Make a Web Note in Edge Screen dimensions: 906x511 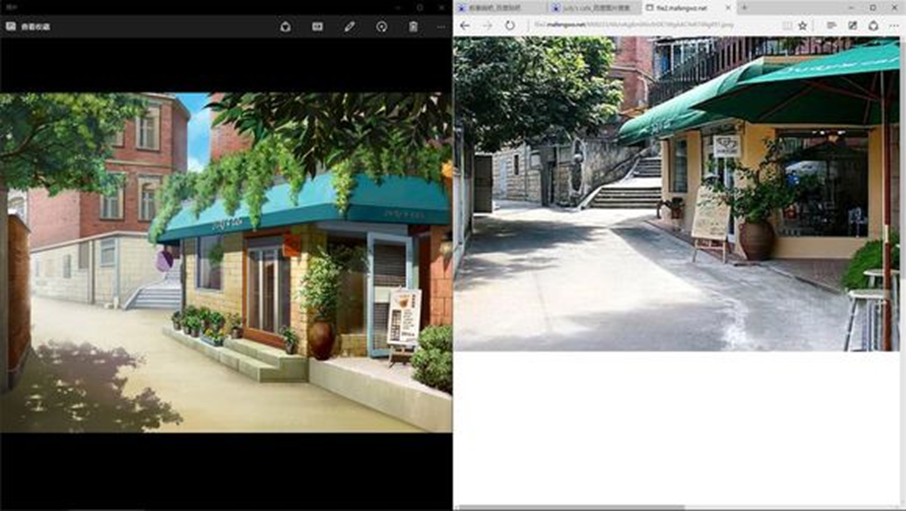[x=852, y=25]
